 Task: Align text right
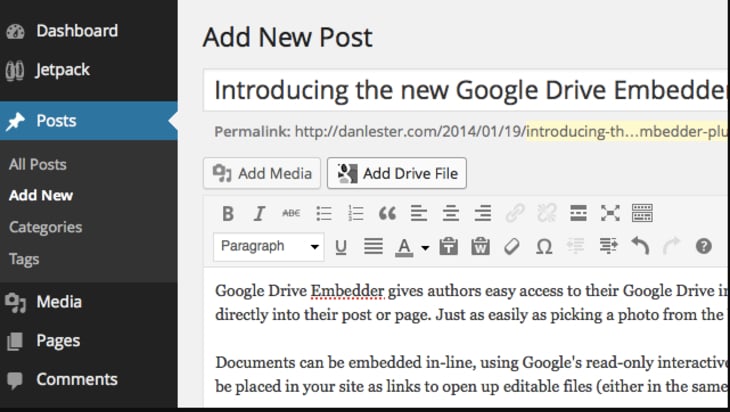click(483, 214)
